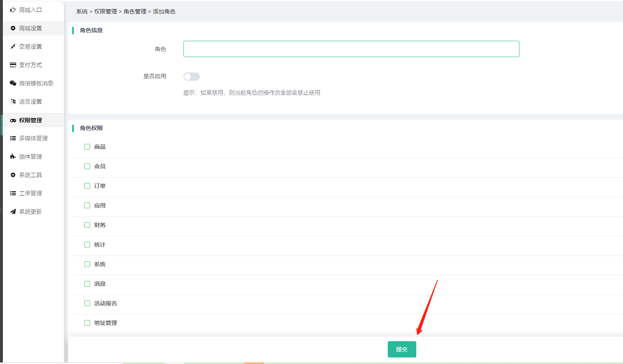Select the 地址管理 permission checkbox
The width and height of the screenshot is (623, 364).
coord(87,323)
